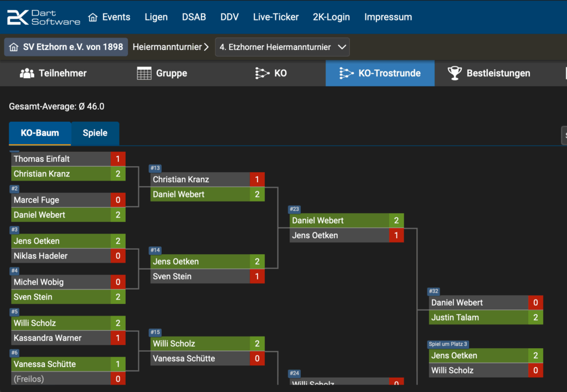Go to the 2K-Login page
567x392 pixels.
click(x=331, y=17)
